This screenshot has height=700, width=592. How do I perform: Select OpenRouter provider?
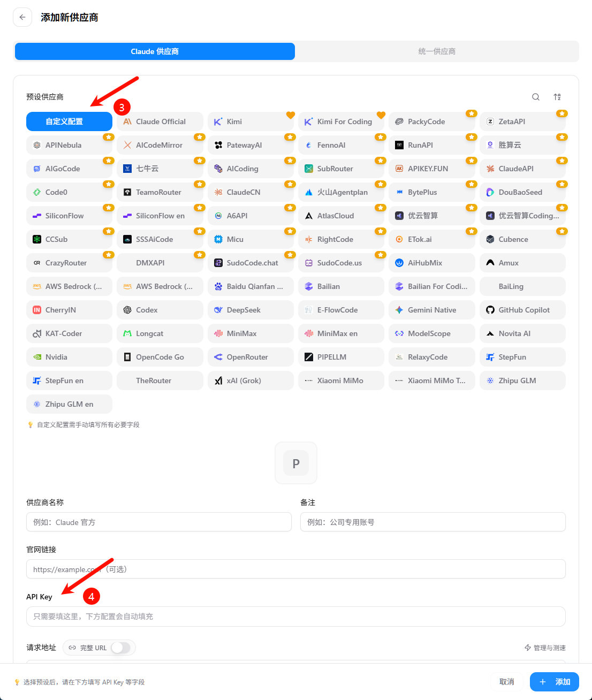251,357
